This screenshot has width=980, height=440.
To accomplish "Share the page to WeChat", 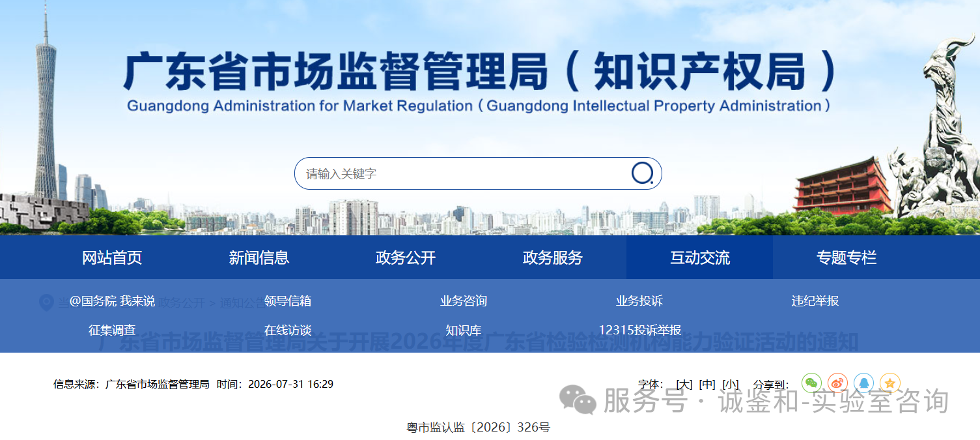I will click(x=812, y=383).
